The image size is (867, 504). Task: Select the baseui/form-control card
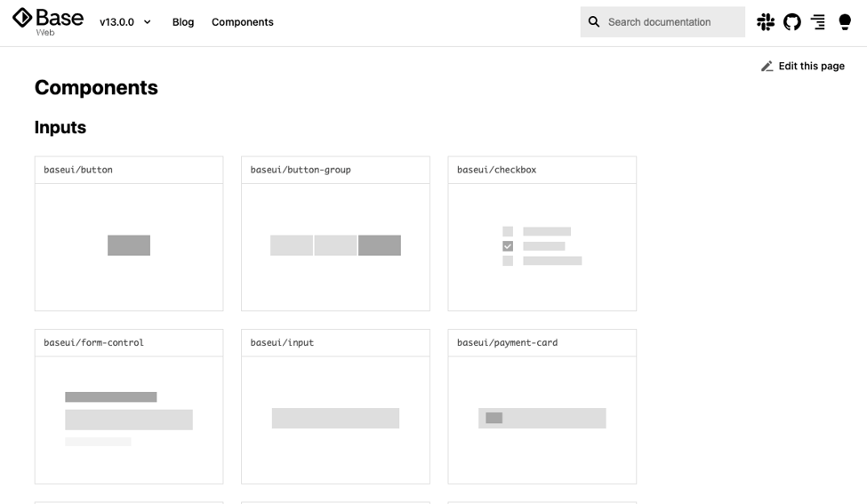129,419
